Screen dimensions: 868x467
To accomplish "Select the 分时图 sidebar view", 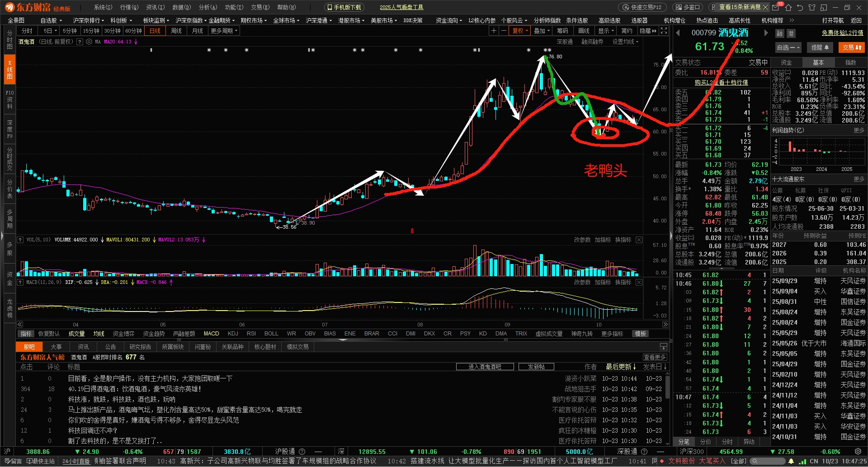I will click(x=9, y=40).
